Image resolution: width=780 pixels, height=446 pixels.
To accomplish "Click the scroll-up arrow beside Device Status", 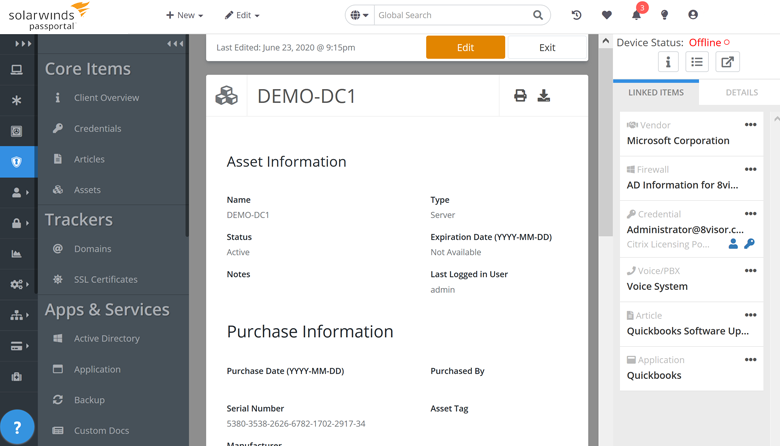I will (605, 41).
